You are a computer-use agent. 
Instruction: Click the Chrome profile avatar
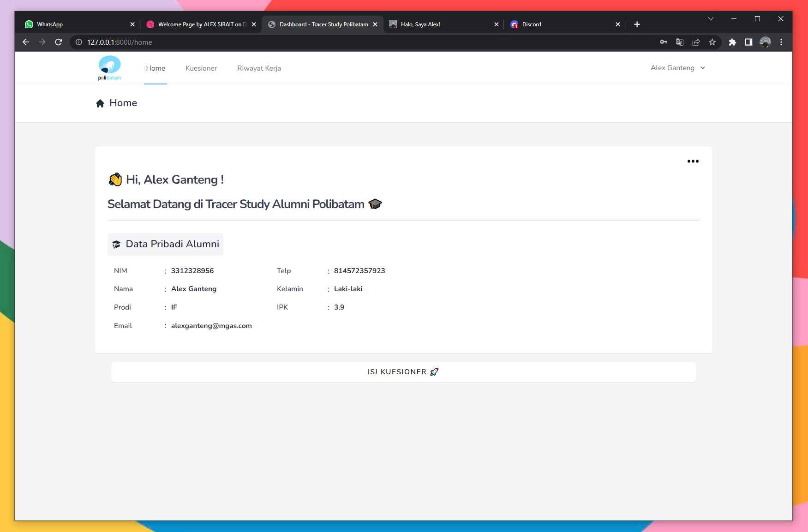765,42
